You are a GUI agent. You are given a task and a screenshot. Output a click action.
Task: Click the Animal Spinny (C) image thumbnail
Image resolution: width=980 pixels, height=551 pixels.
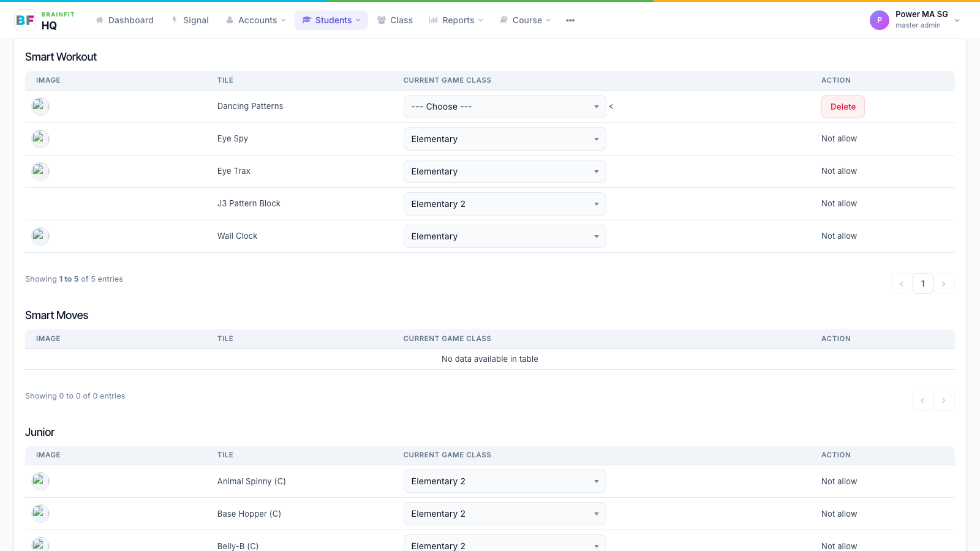coord(40,481)
